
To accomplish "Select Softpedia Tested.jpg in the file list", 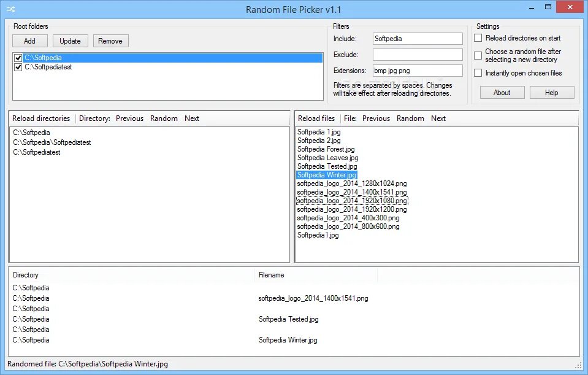I will coord(327,166).
